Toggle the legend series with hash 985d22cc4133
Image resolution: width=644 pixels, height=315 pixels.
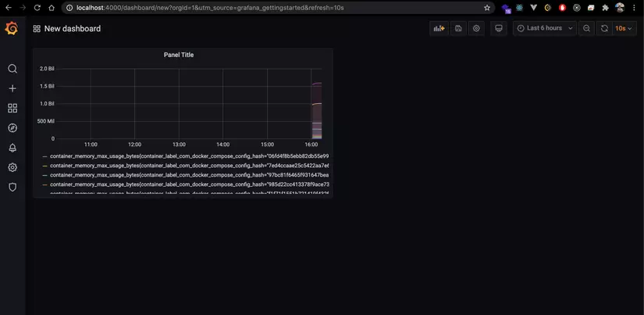[x=190, y=184]
